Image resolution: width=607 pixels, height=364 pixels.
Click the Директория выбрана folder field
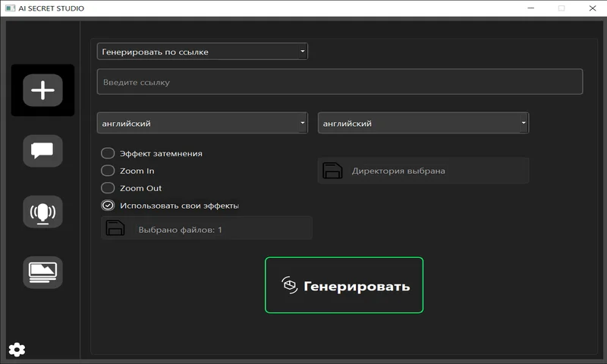tap(423, 170)
